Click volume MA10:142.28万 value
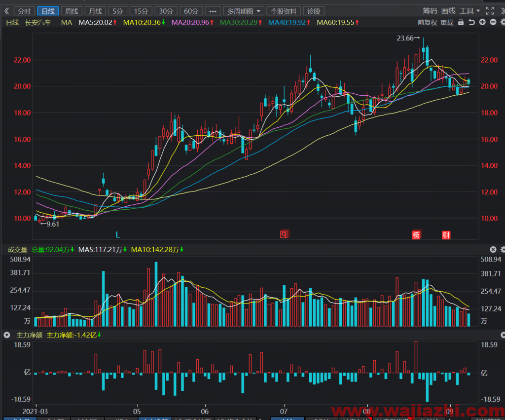This screenshot has width=505, height=420. [157, 250]
